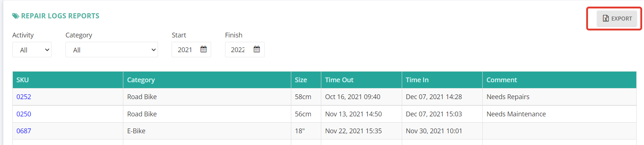
Task: Open SKU 0252 link
Action: (x=24, y=97)
